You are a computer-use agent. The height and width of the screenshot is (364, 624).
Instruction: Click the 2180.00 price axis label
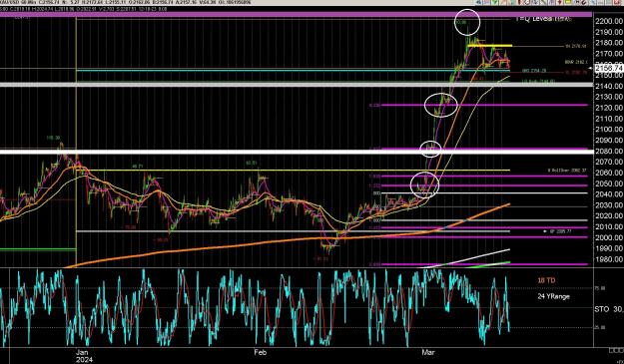609,43
